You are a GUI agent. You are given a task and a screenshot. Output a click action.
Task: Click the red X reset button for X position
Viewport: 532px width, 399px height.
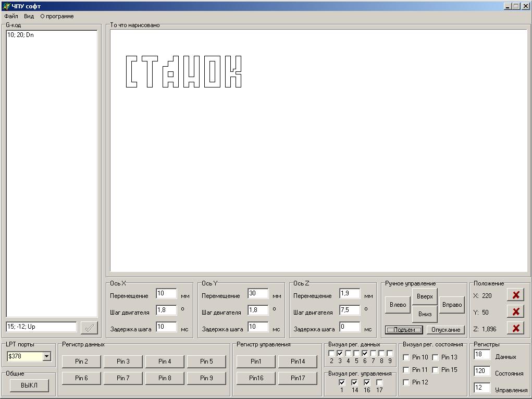click(x=515, y=295)
